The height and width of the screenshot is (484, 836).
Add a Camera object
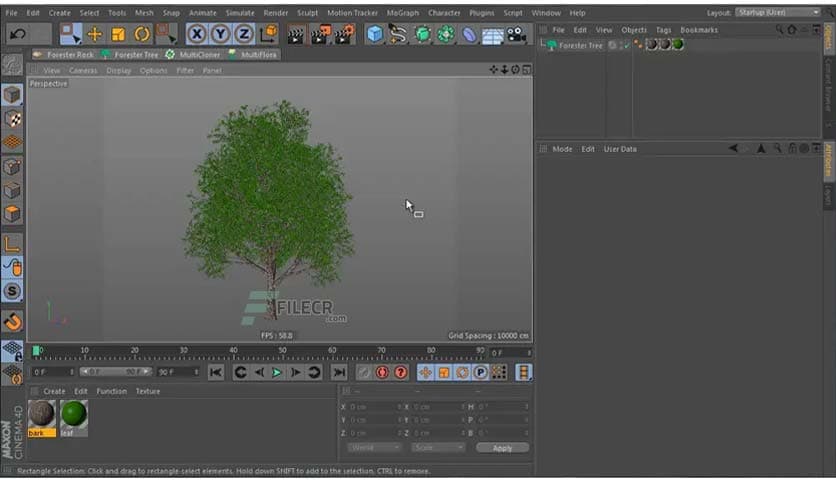(516, 35)
